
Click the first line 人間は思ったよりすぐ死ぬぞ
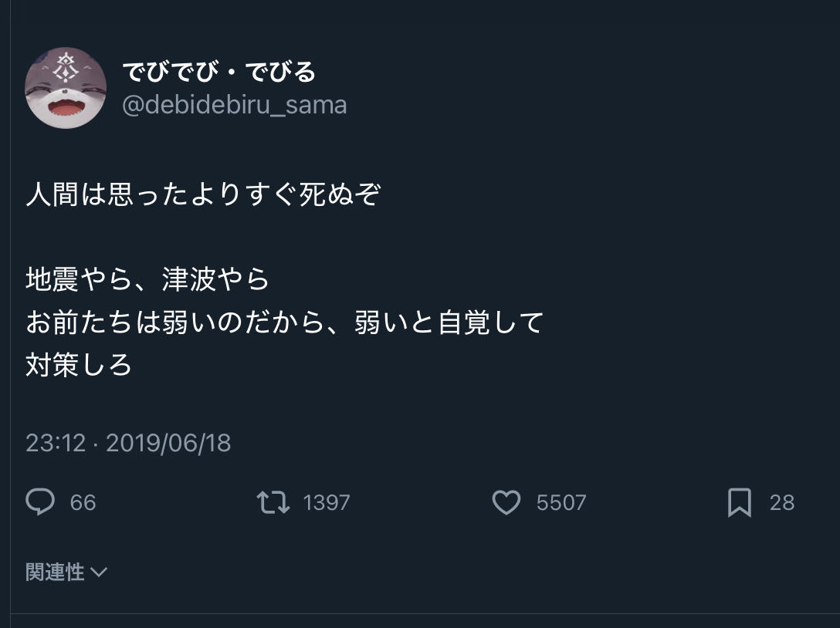tap(203, 194)
